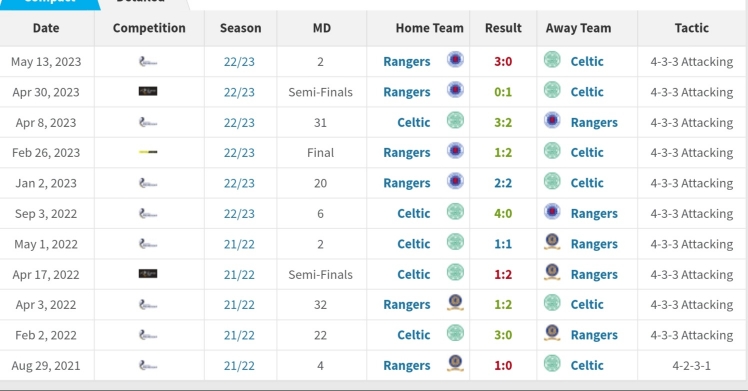Open League Cup logo in Feb 26, 2023 row
The width and height of the screenshot is (748, 391).
pyautogui.click(x=148, y=152)
